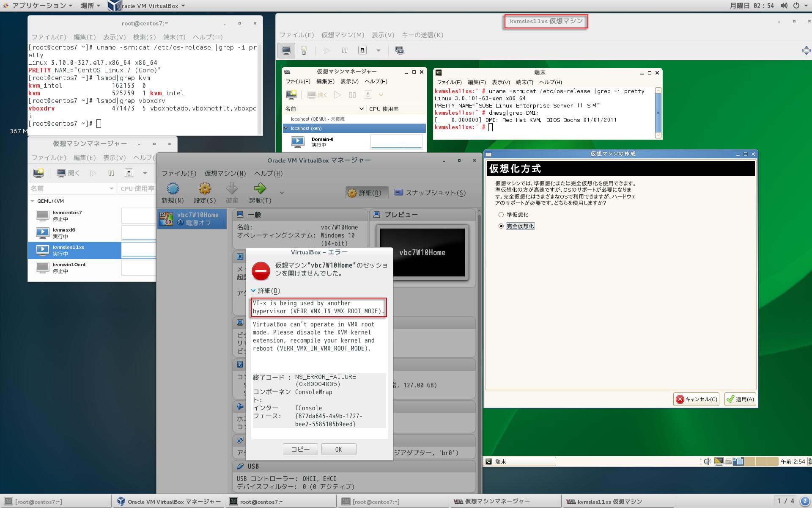Click the VirtualBox Discard (破棄) arrow icon
The width and height of the screenshot is (812, 508).
232,188
